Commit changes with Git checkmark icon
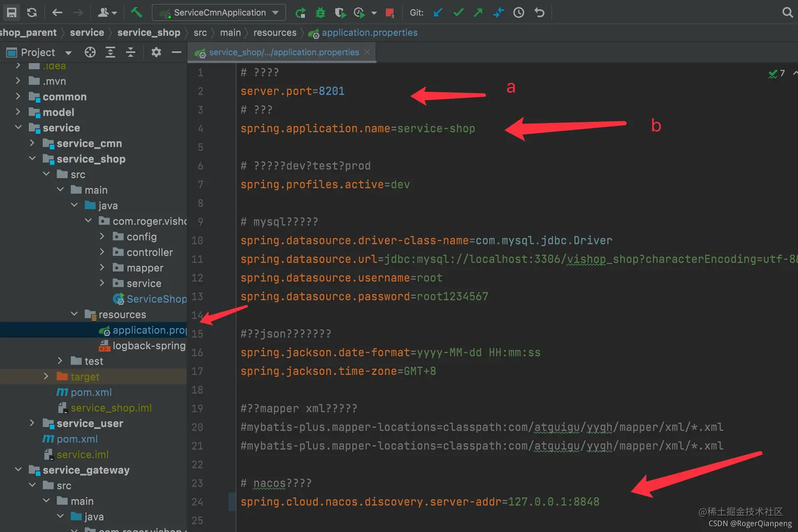 pyautogui.click(x=458, y=12)
